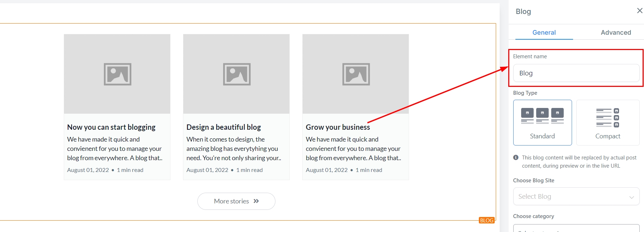This screenshot has width=644, height=232.
Task: Open the Now you can start blogging post
Action: 111,127
